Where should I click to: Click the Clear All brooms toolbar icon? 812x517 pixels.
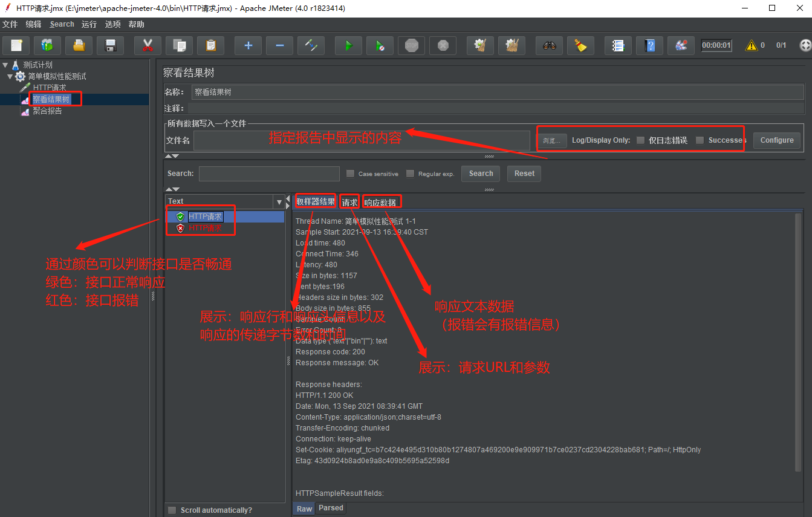512,45
